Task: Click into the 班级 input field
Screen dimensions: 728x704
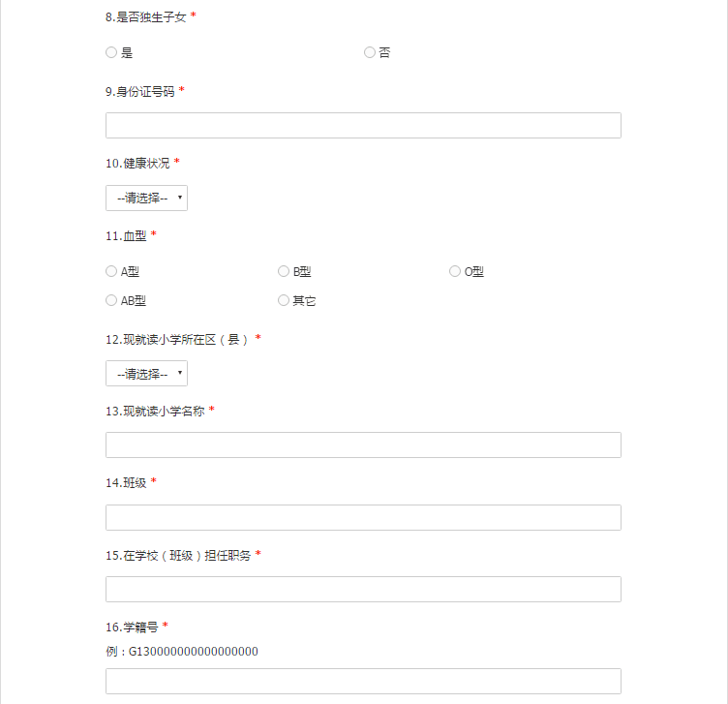Action: pos(363,517)
